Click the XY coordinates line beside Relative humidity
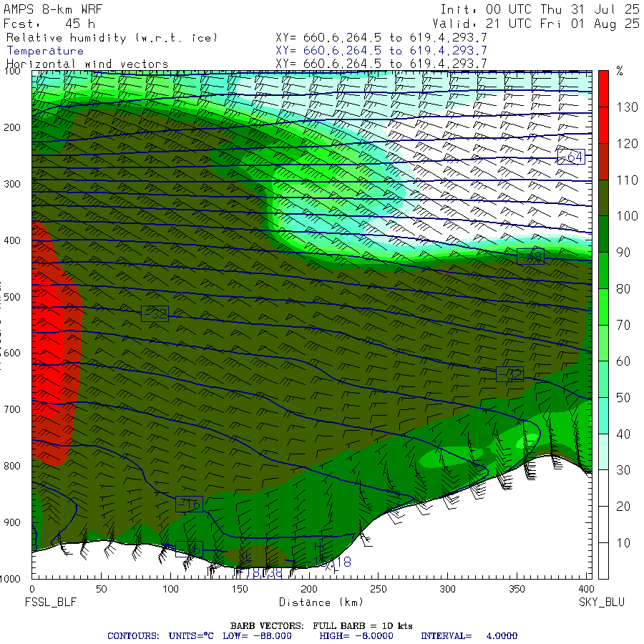Screen dimensions: 644x644 pos(381,38)
